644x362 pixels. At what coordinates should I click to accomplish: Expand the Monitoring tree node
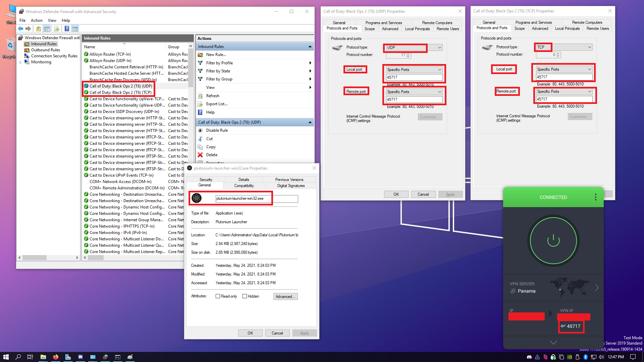(20, 62)
